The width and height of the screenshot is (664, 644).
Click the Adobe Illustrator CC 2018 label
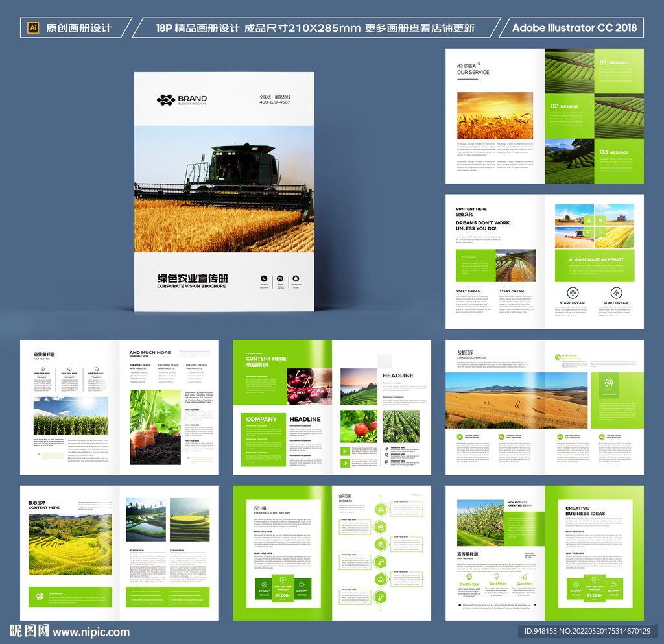click(575, 28)
